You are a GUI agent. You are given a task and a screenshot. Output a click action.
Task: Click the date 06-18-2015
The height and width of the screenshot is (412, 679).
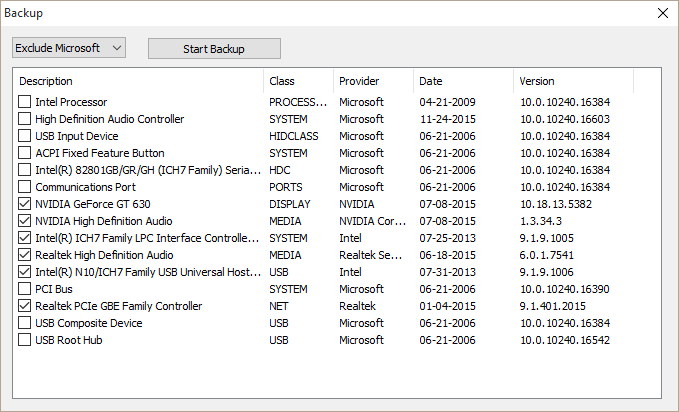pos(447,255)
